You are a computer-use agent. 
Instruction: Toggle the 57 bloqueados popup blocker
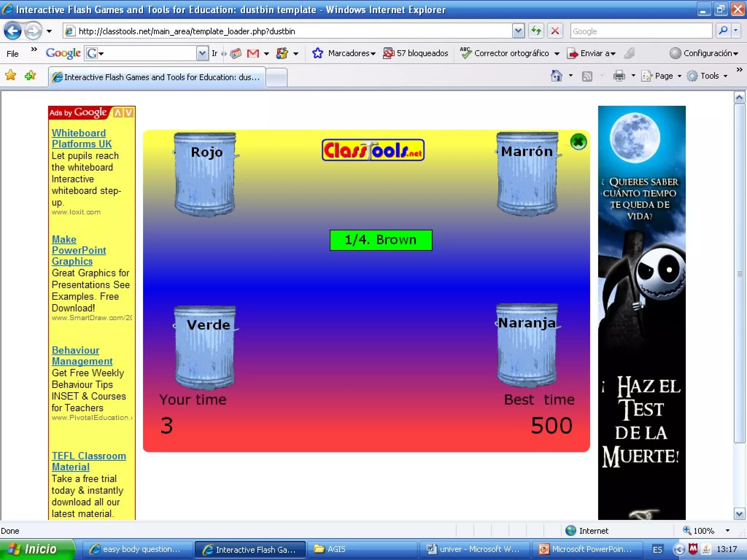415,54
